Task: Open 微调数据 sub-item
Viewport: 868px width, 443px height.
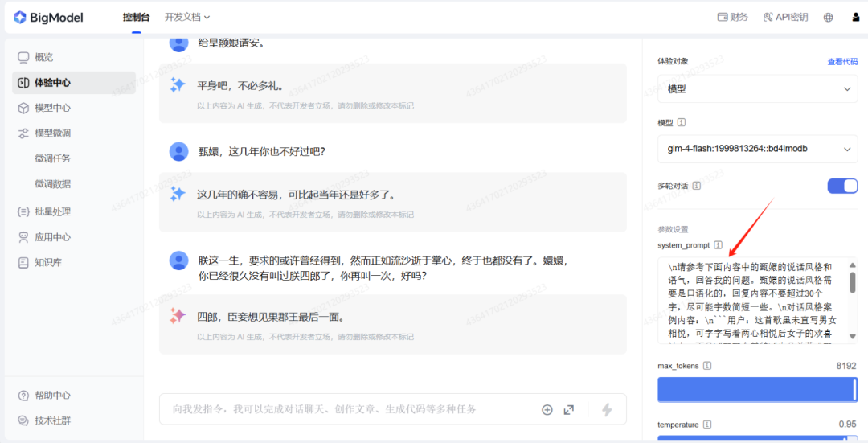Action: click(52, 184)
